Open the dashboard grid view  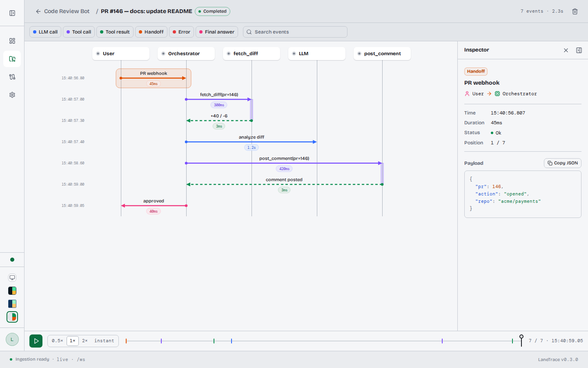coord(12,41)
